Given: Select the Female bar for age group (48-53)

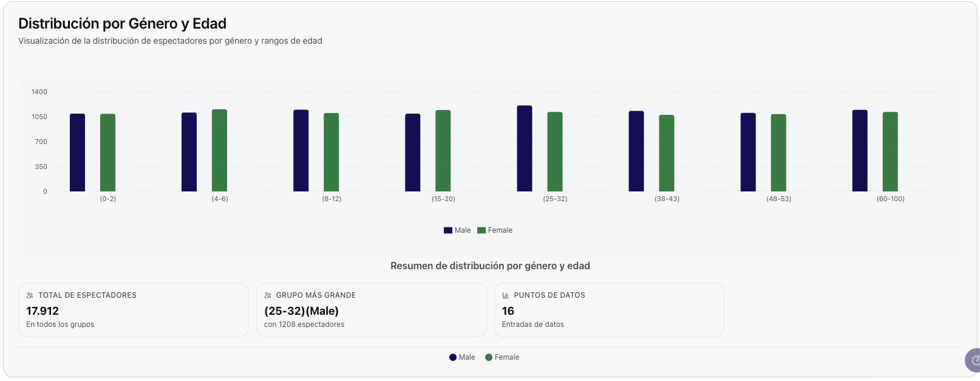Looking at the screenshot, I should [x=778, y=153].
